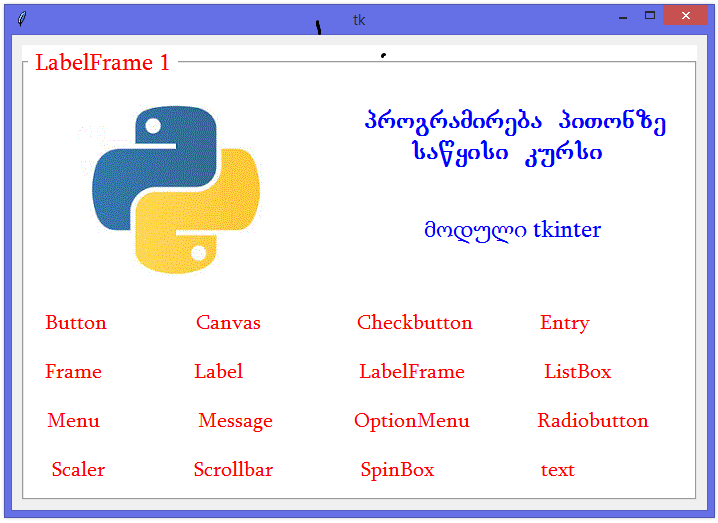The width and height of the screenshot is (718, 523).
Task: Click the lowercase text label
Action: click(x=557, y=470)
